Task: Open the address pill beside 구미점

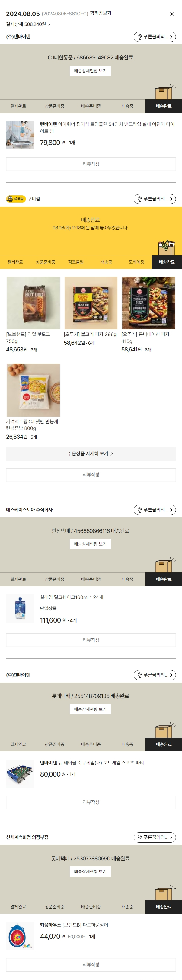Action: click(155, 199)
